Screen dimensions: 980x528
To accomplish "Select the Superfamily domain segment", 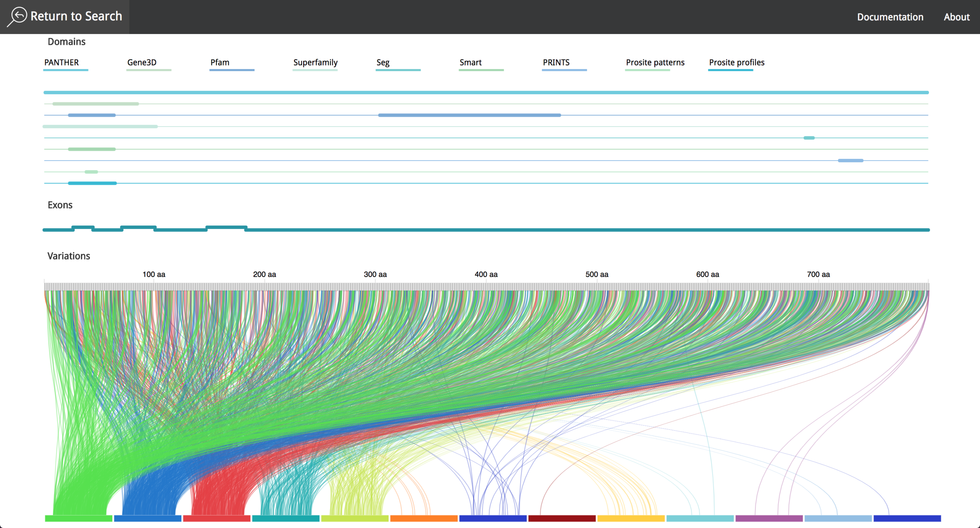I will coord(100,127).
